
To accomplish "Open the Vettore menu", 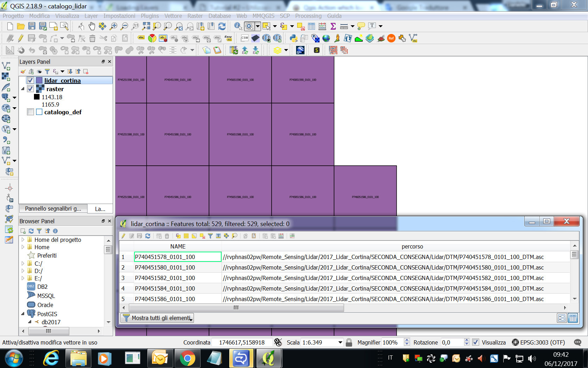I will click(173, 16).
